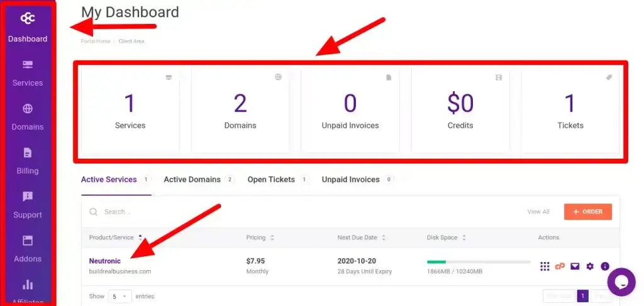Screen dimensions: 644x306
Task: Click the orange Order button
Action: coord(587,212)
